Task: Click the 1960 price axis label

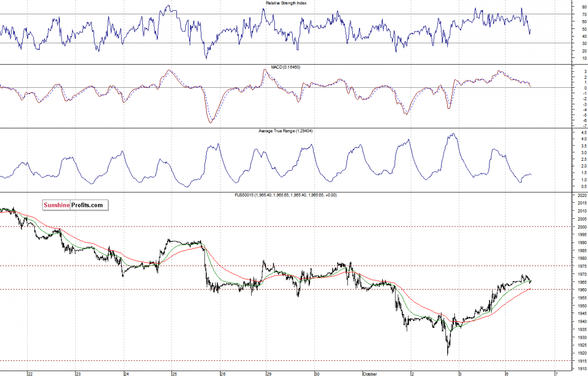Action: click(582, 289)
